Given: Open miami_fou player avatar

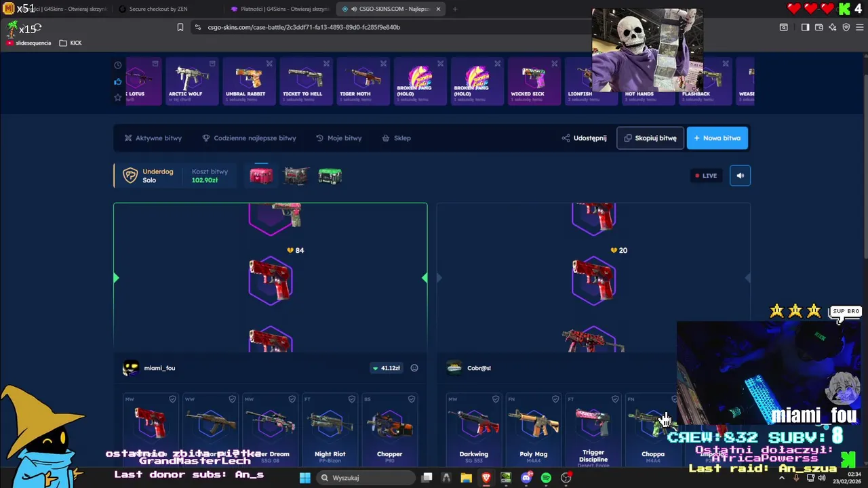Looking at the screenshot, I should pyautogui.click(x=130, y=368).
